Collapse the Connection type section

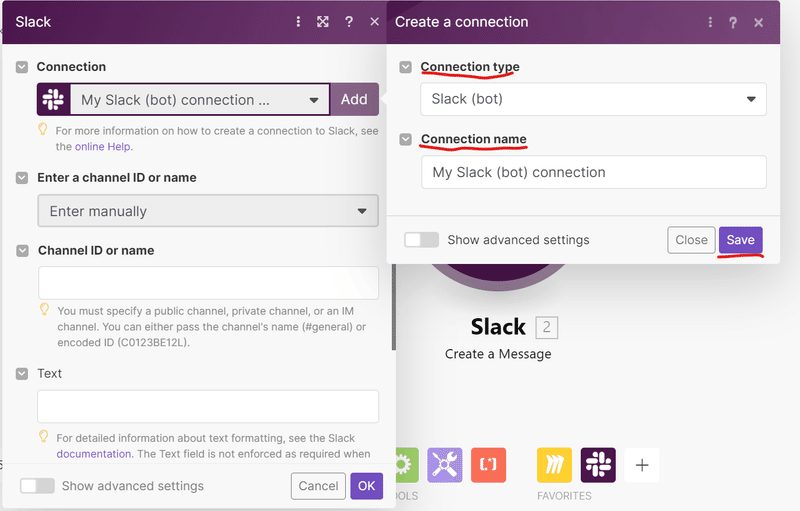(406, 67)
